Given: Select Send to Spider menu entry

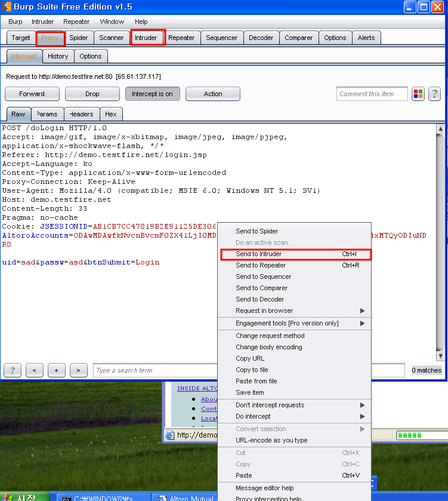Looking at the screenshot, I should point(294,231).
